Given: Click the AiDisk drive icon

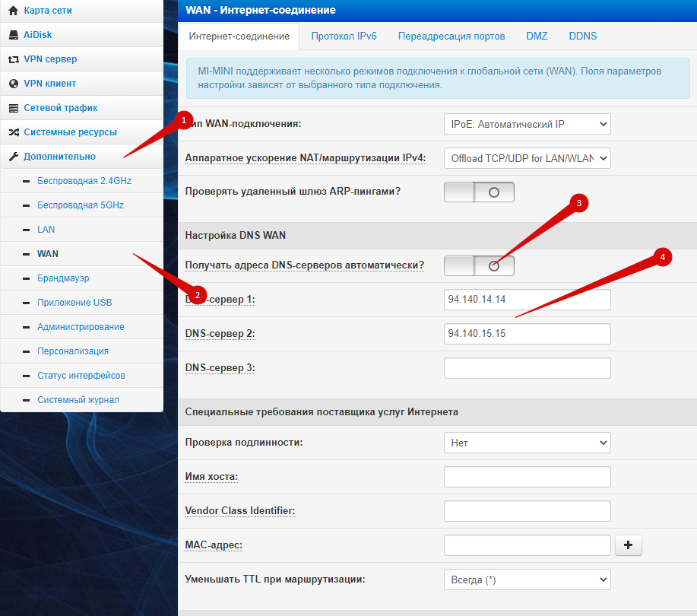Looking at the screenshot, I should 14,35.
